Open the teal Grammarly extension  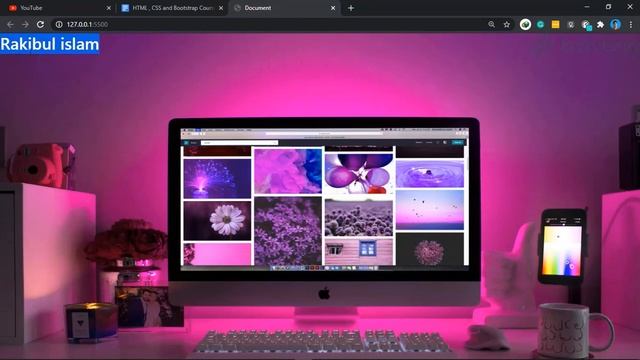click(540, 24)
